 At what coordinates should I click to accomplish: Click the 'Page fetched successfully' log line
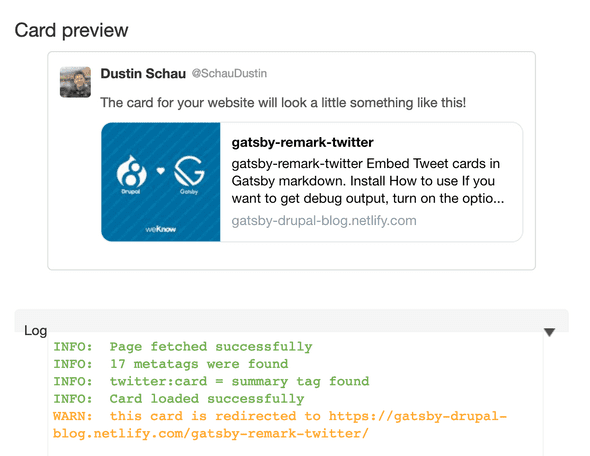183,347
